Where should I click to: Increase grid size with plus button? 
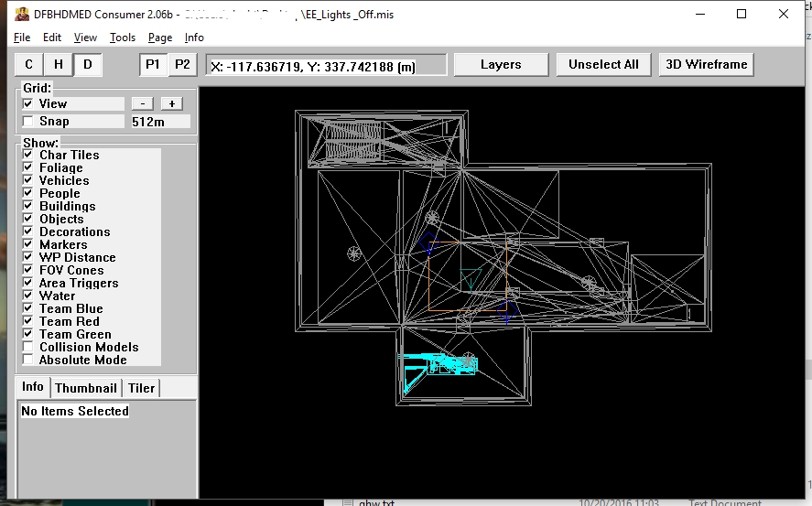point(172,103)
